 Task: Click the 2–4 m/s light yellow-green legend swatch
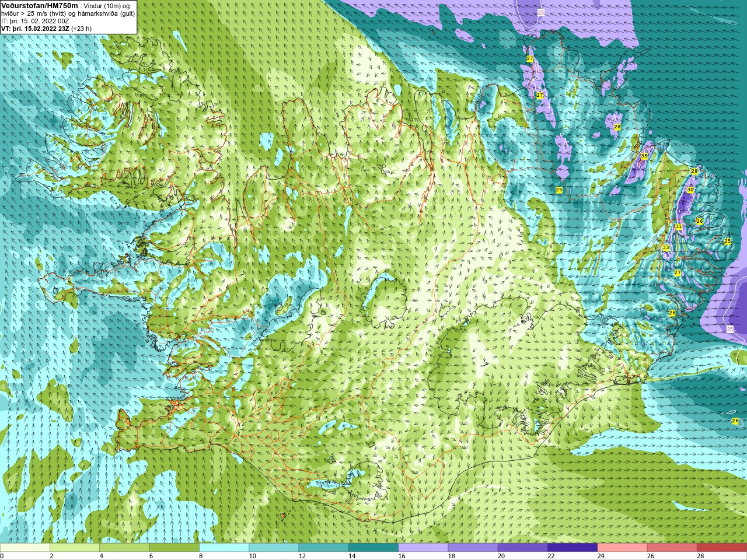(75, 548)
